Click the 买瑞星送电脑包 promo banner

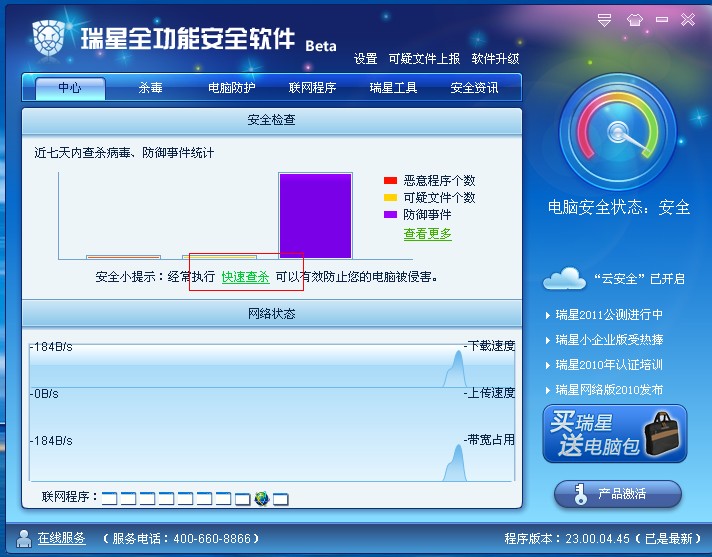pos(615,434)
